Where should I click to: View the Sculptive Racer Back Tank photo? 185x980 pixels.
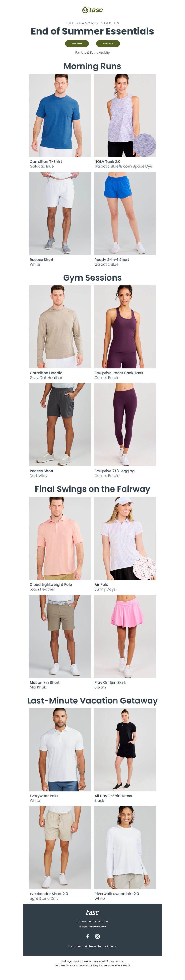pyautogui.click(x=125, y=326)
